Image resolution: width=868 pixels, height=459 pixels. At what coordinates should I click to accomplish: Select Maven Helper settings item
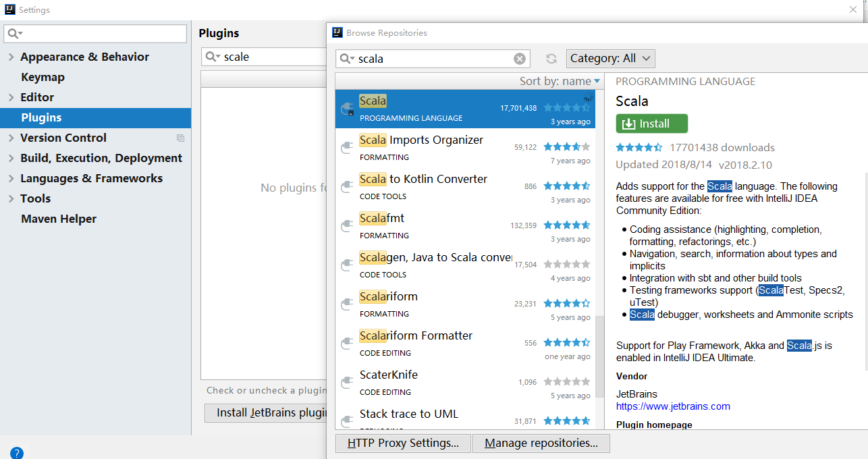pos(59,219)
